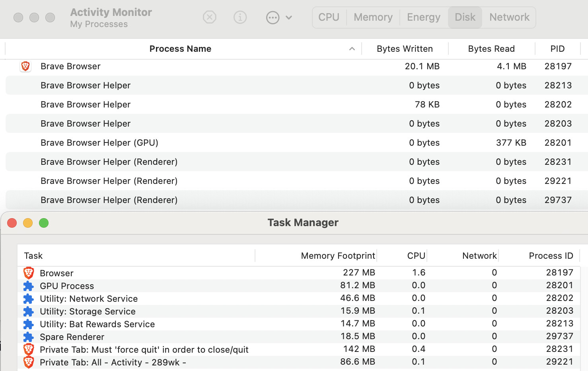Select Brave Browser Helper (Renderer) PID 28231

coord(296,162)
